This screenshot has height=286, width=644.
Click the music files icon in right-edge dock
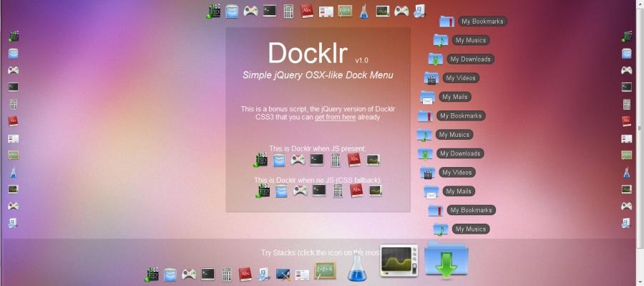(626, 224)
